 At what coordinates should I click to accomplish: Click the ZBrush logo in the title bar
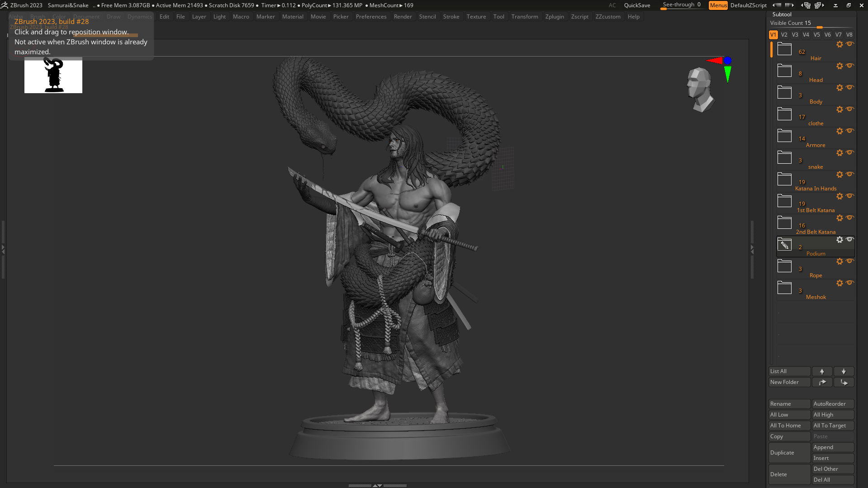[x=5, y=5]
